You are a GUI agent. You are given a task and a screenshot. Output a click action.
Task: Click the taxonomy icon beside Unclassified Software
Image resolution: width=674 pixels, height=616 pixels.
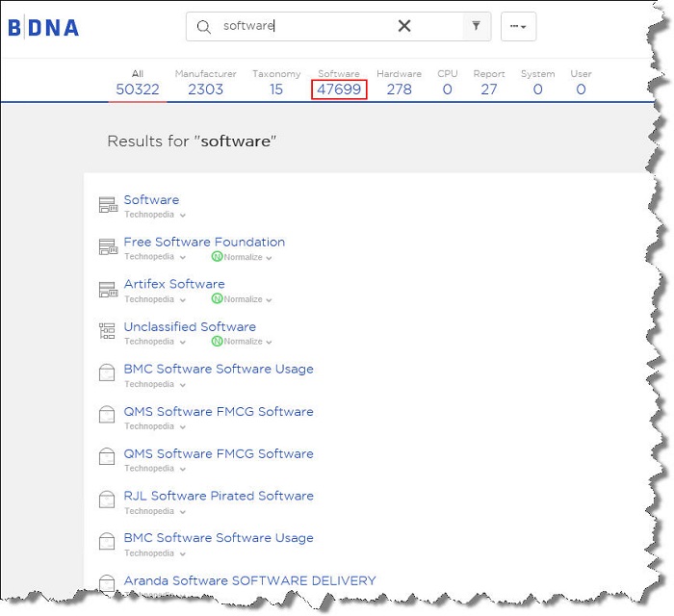(107, 331)
